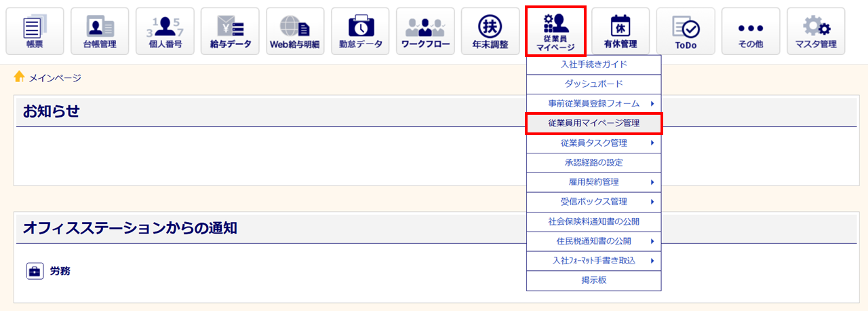This screenshot has height=311, width=868.
Task: Expand the 雇用契約管理 submenu
Action: point(594,183)
